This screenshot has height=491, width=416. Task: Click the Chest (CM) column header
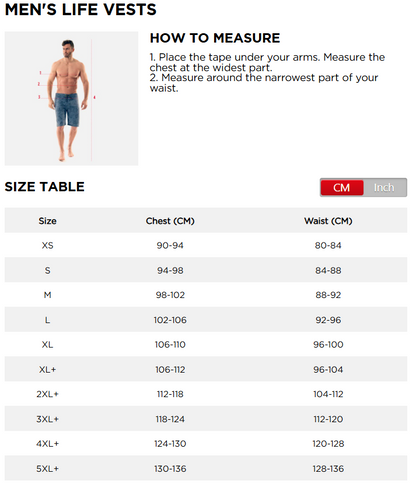point(170,221)
